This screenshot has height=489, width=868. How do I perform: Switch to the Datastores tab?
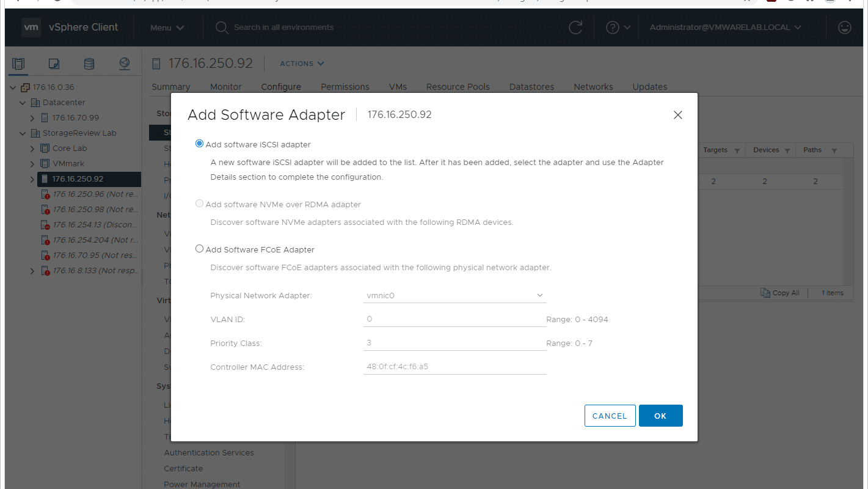coord(532,87)
